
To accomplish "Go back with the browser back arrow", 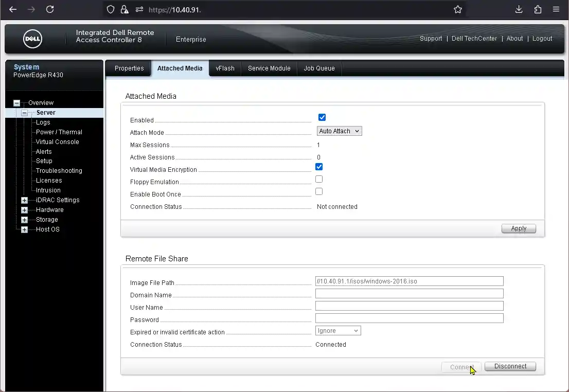I will [x=13, y=9].
